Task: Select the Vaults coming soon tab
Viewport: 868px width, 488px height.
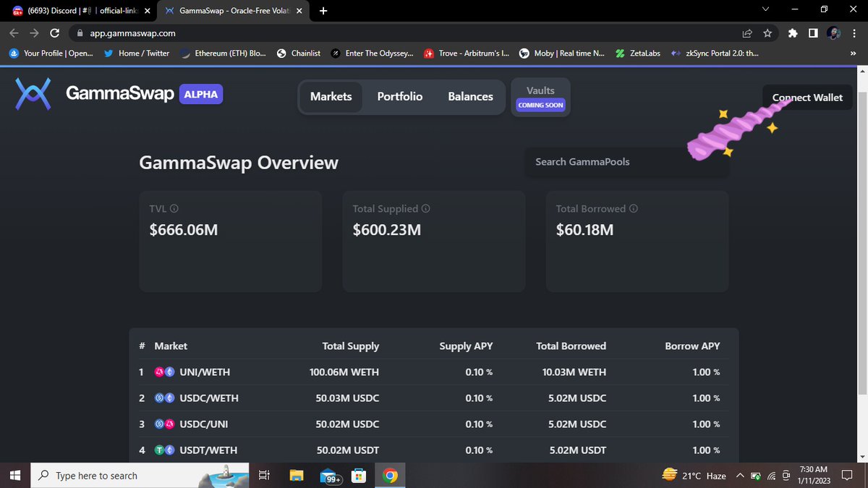Action: [x=540, y=97]
